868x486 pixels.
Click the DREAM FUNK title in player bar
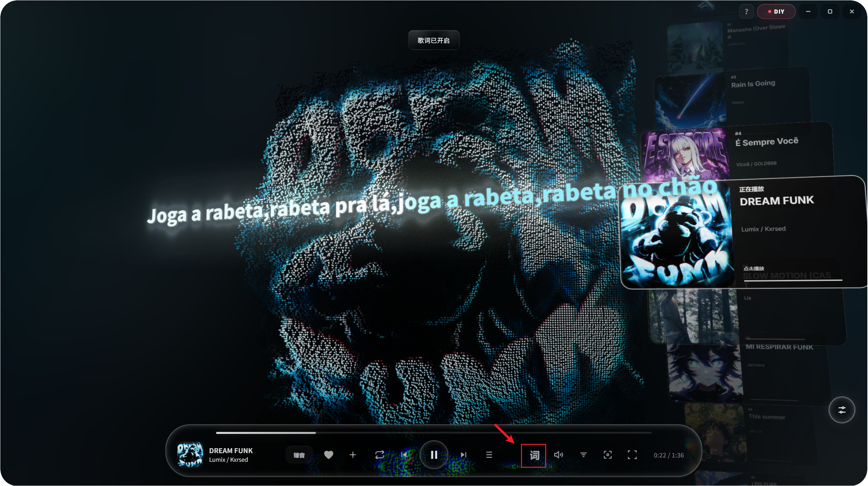click(231, 451)
